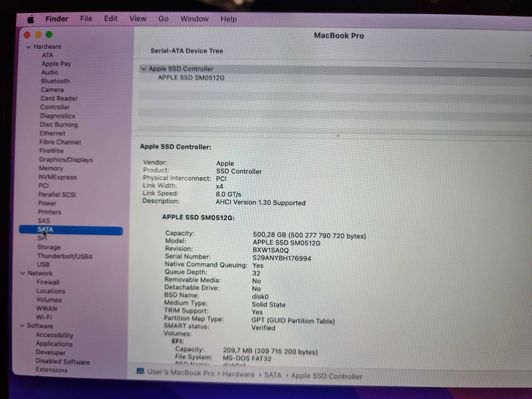532x399 pixels.
Task: Click Hardware in the path bar
Action: pos(238,374)
